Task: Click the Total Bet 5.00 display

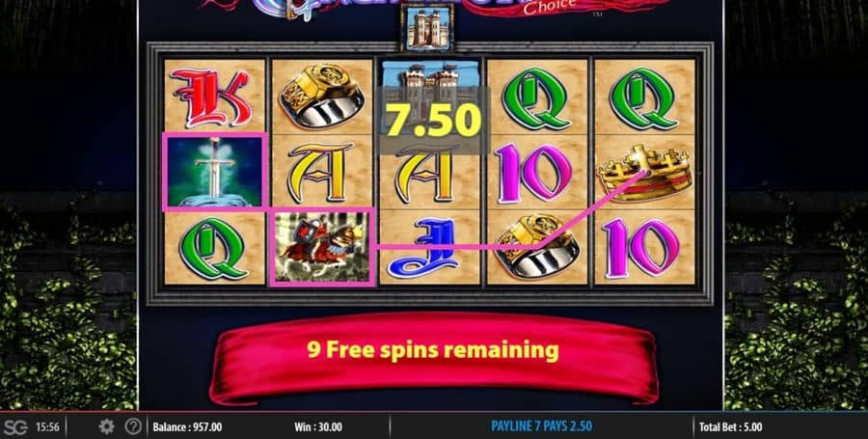Action: click(730, 426)
